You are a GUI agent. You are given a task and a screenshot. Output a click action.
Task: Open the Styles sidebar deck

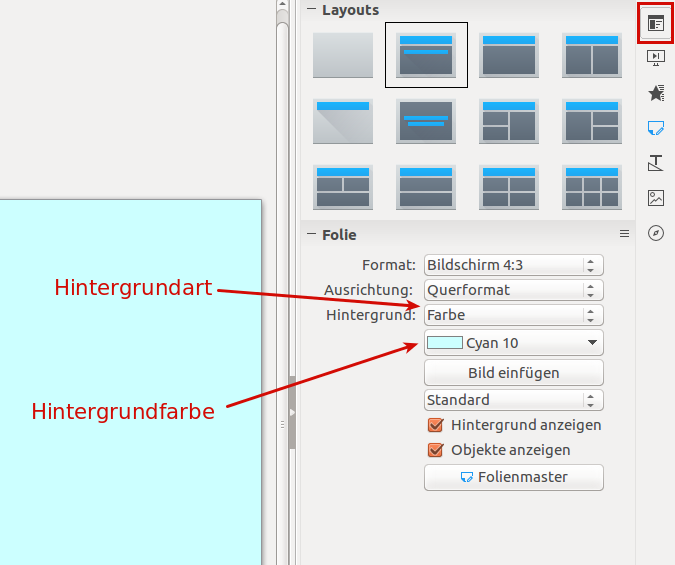(656, 163)
